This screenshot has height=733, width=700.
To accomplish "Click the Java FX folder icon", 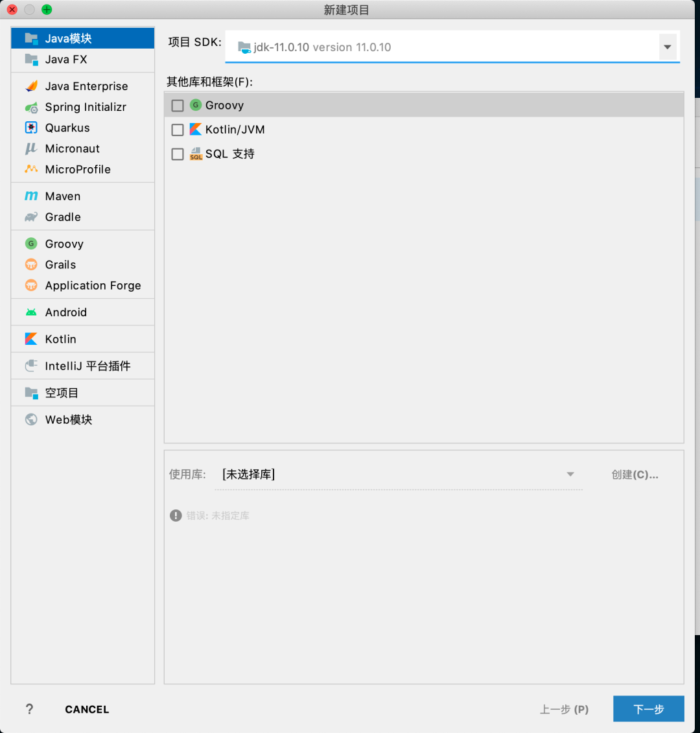I will pos(31,60).
